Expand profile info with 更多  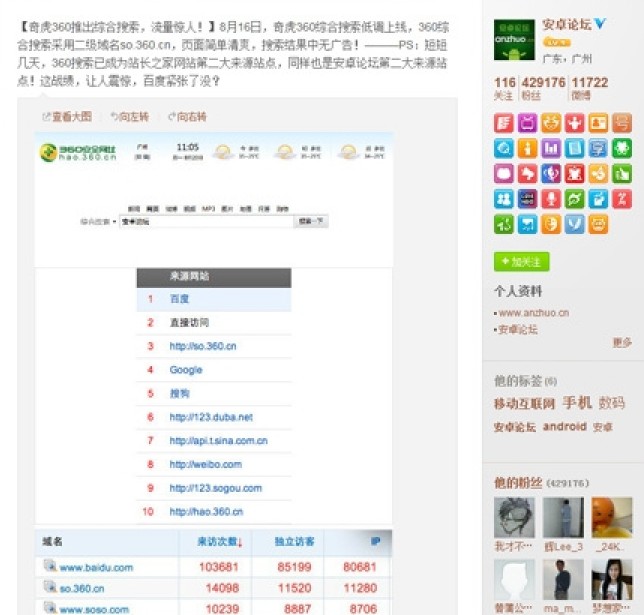621,342
